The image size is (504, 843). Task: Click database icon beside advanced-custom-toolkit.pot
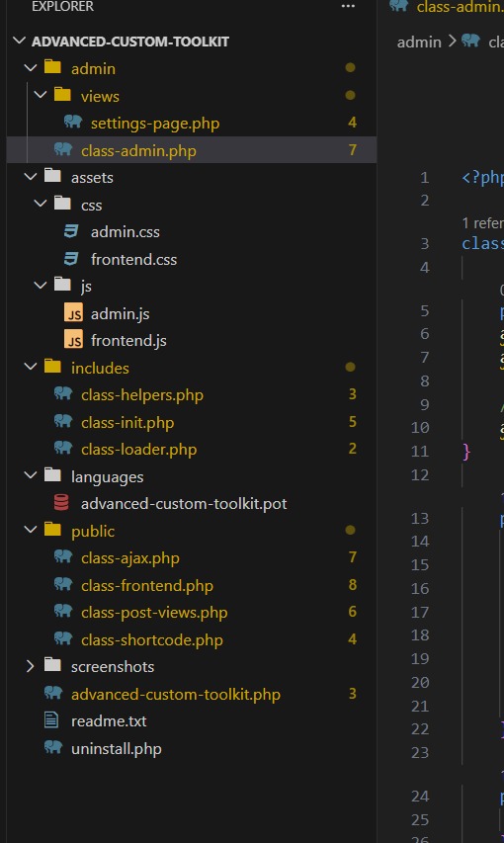[x=61, y=503]
